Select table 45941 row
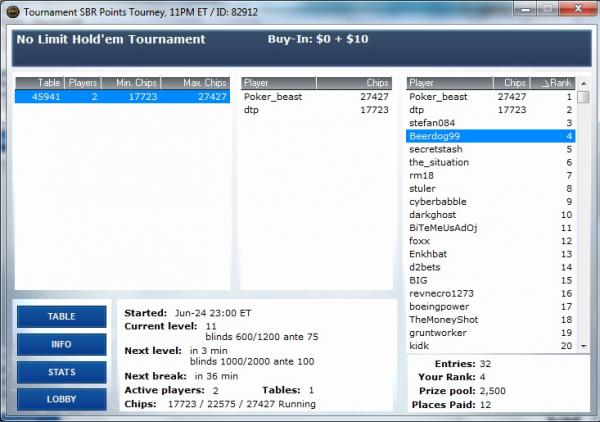Screen dimensions: 600x422 click(123, 97)
